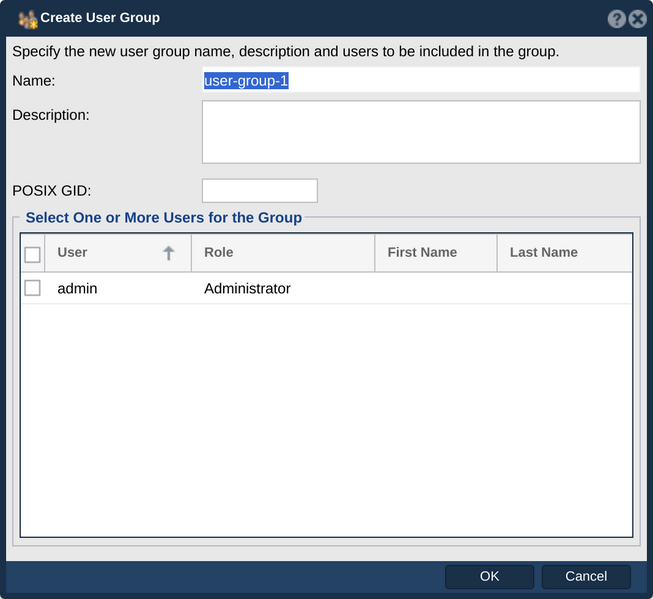Sort by the Last Name column header
The width and height of the screenshot is (653, 599).
coord(565,253)
